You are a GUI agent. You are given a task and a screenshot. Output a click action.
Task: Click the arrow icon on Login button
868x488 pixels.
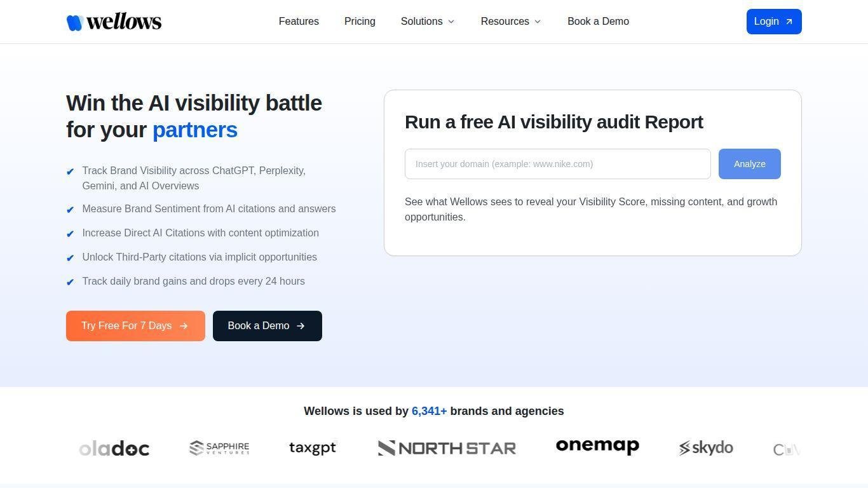tap(789, 22)
